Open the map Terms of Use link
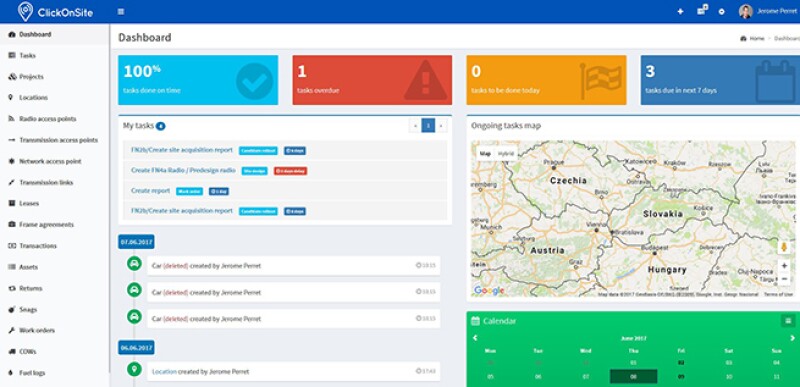 778,294
